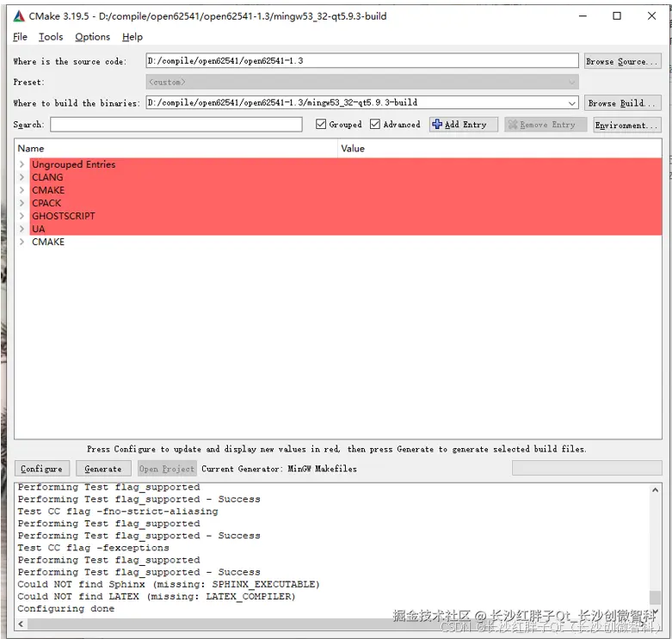Image resolution: width=672 pixels, height=639 pixels.
Task: Select the Ungrouped Entries row
Action: (x=345, y=164)
